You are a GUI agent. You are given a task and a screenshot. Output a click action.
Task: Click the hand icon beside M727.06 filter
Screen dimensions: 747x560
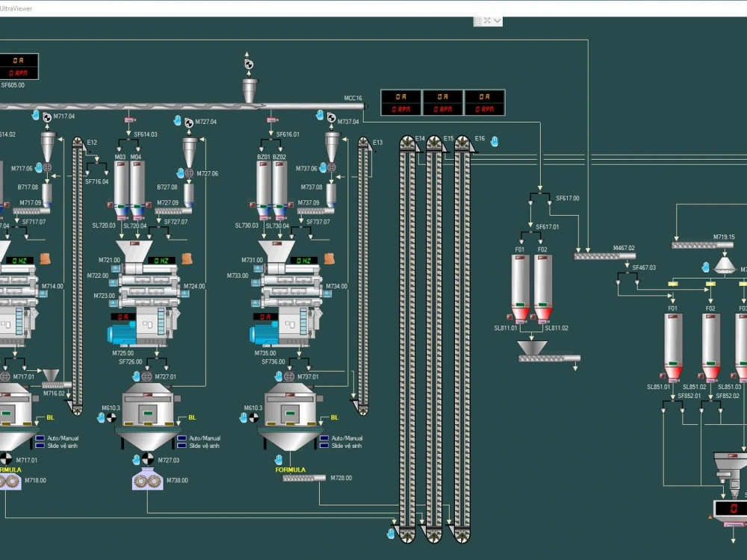pos(179,172)
